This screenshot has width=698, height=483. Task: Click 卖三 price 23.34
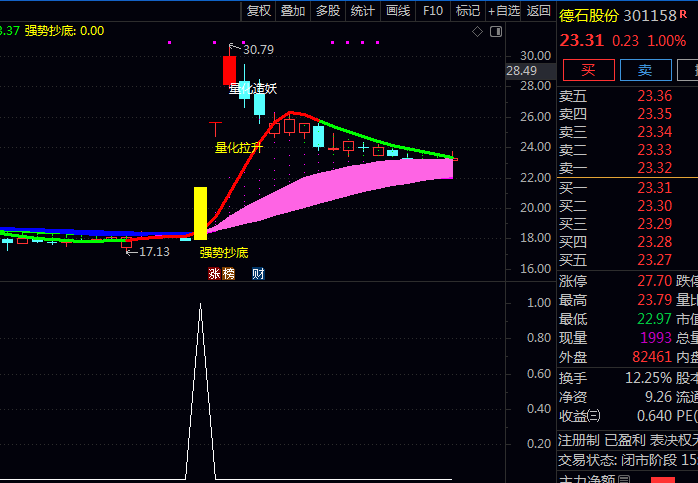(654, 132)
